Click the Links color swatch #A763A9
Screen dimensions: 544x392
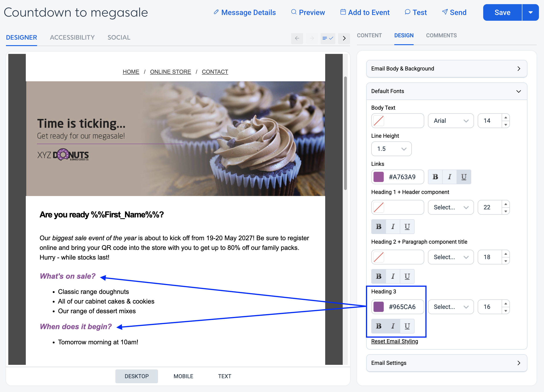click(378, 177)
